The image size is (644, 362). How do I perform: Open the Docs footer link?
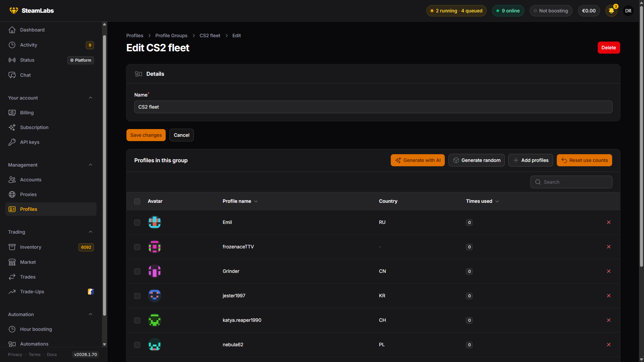pos(52,355)
